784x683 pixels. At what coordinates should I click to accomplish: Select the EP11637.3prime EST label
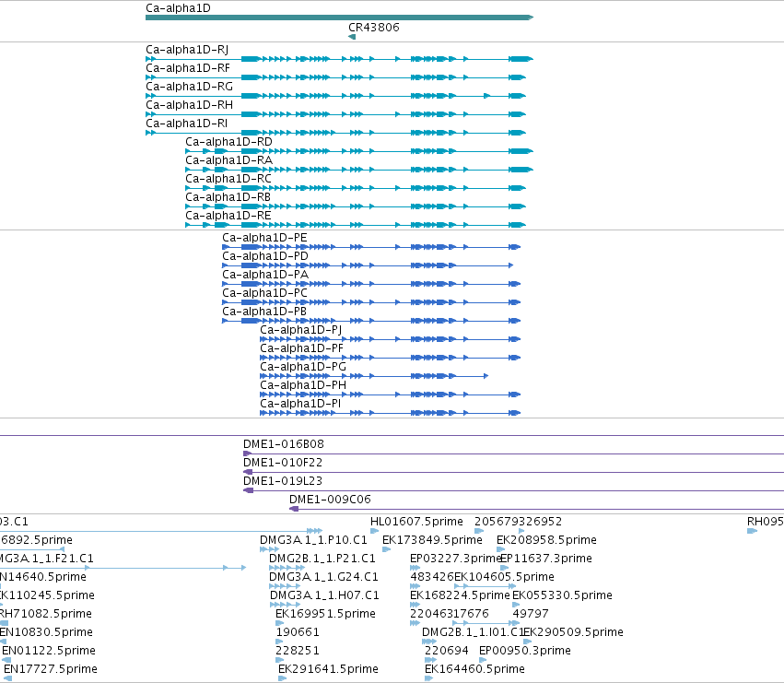coord(546,559)
